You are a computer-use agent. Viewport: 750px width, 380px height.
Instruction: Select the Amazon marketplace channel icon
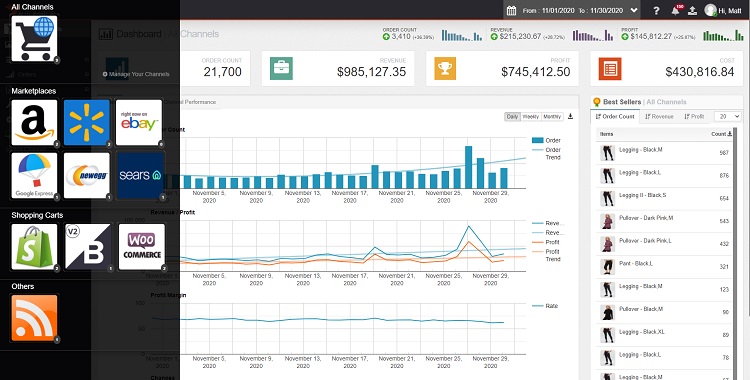(34, 122)
